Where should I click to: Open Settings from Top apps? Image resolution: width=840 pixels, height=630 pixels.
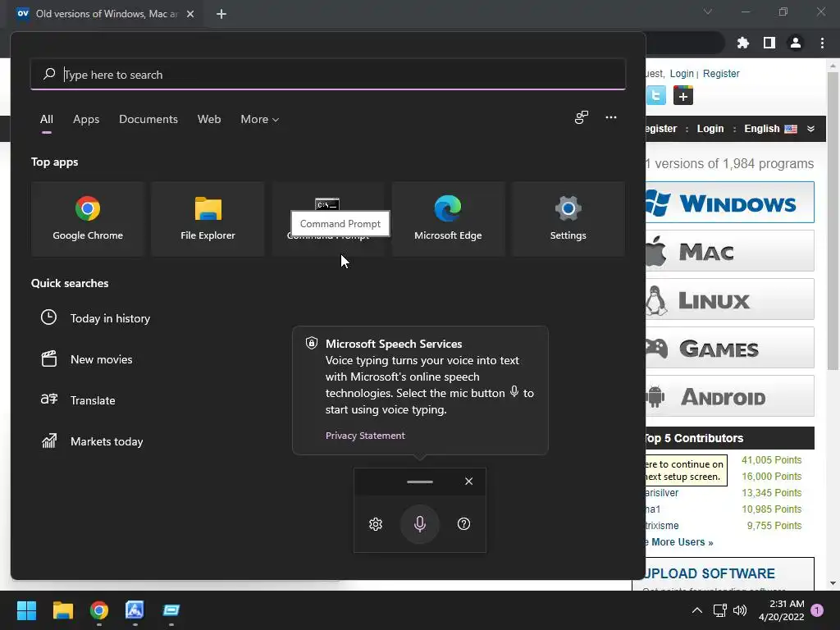click(568, 219)
